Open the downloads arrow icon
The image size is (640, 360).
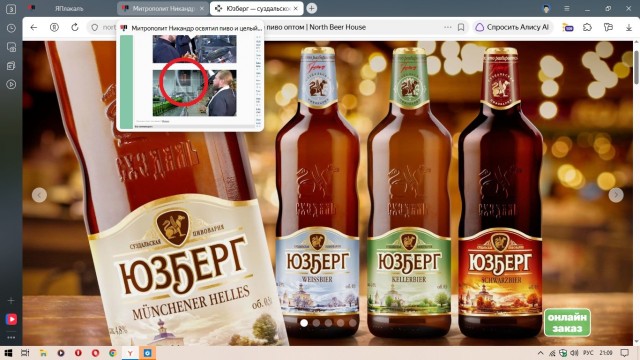[629, 27]
